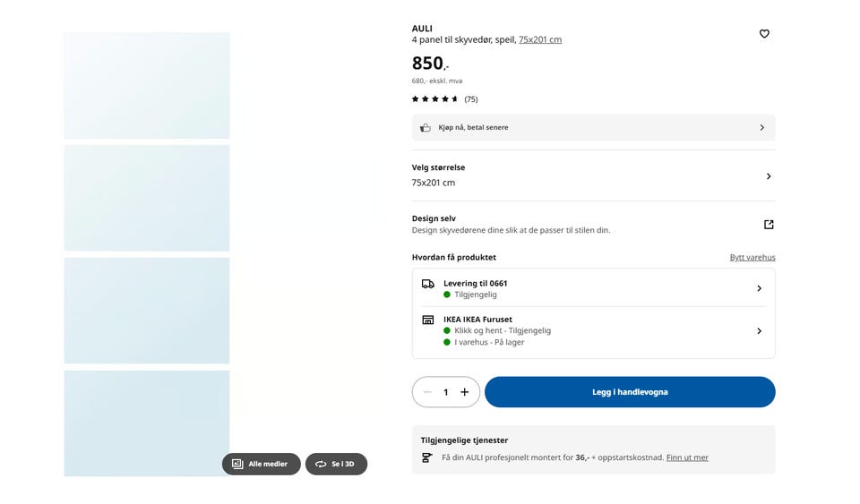
Task: Click the 3D rotate icon in Se i 3D
Action: (321, 464)
